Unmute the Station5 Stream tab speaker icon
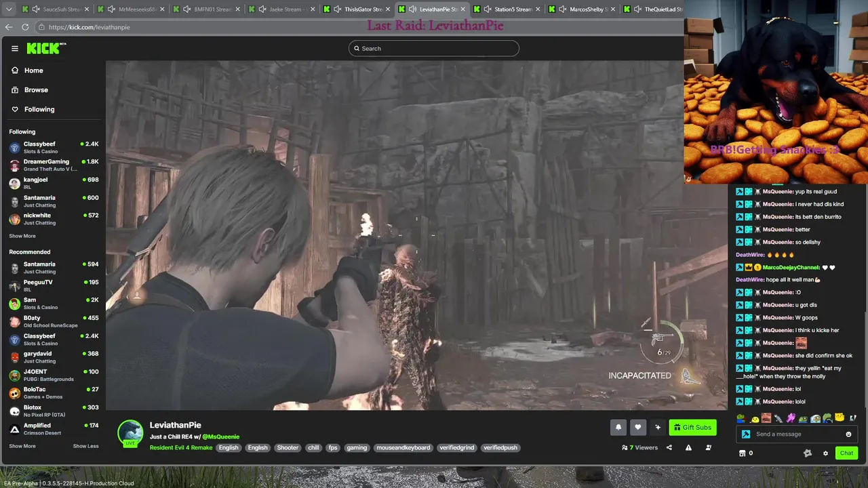 [488, 9]
